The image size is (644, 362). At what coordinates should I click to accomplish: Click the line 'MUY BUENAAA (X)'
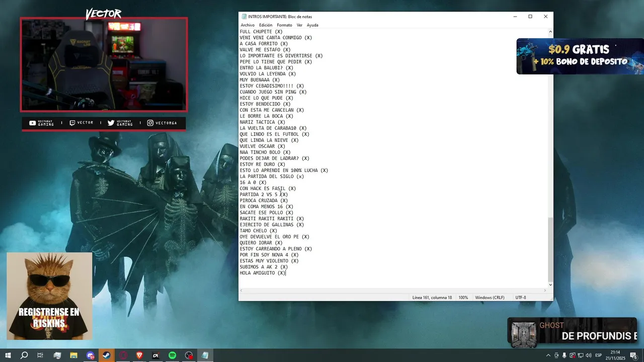(260, 80)
